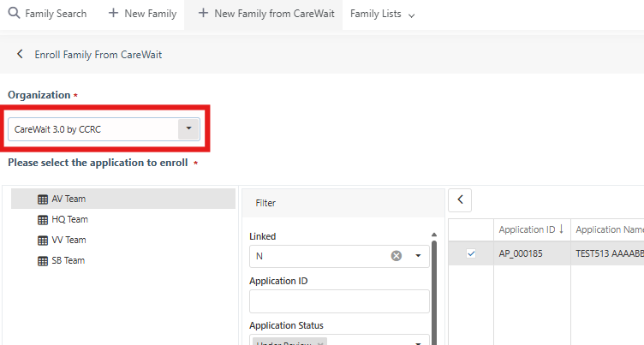Click the Filter panel header
This screenshot has width=644, height=345.
coord(343,203)
